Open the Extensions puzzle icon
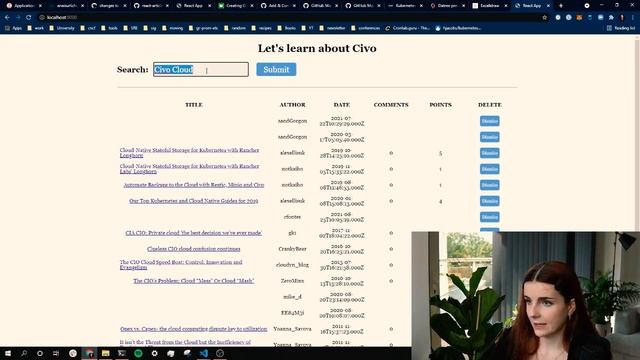This screenshot has width=640, height=360. (611, 18)
